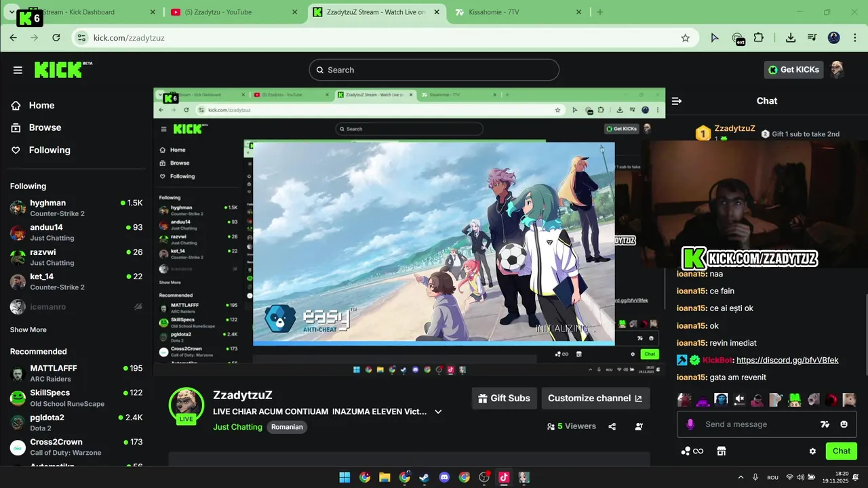The image size is (868, 488).
Task: Click the address bar URL
Action: (129, 38)
